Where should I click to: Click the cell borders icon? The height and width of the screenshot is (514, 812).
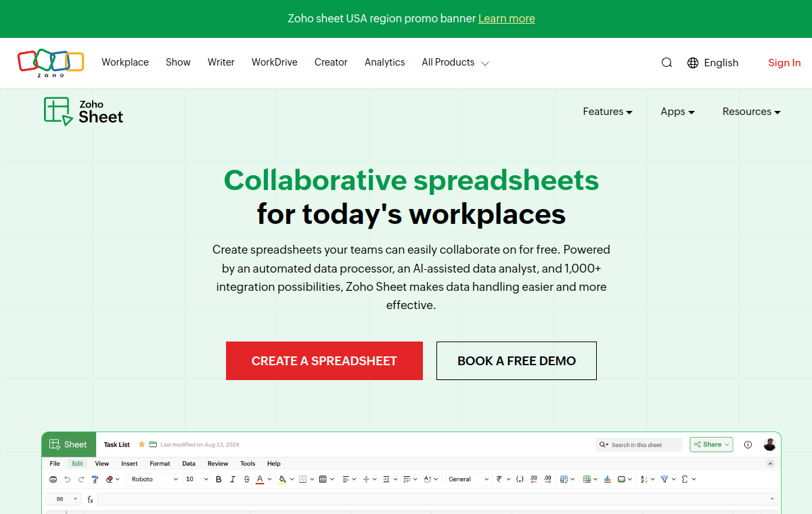tap(302, 480)
